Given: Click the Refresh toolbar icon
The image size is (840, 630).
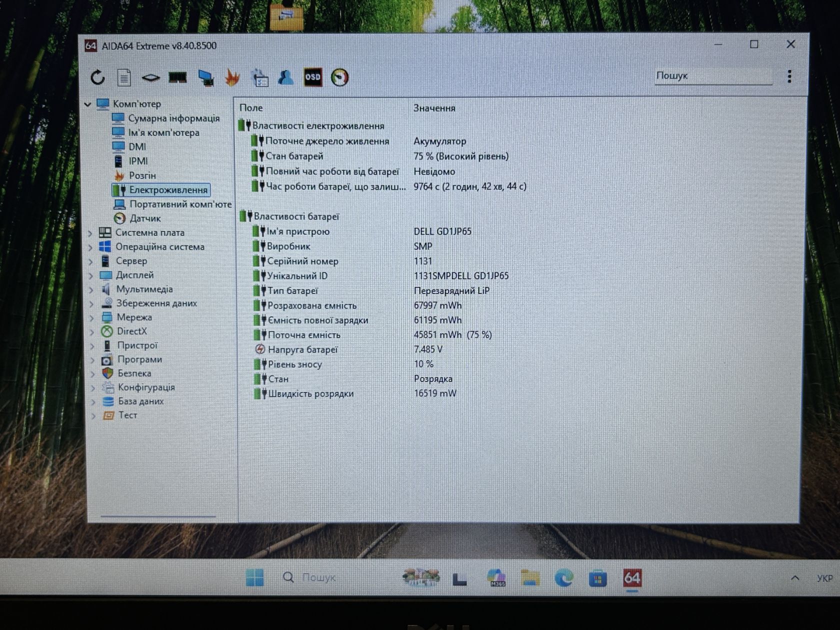Looking at the screenshot, I should click(97, 77).
